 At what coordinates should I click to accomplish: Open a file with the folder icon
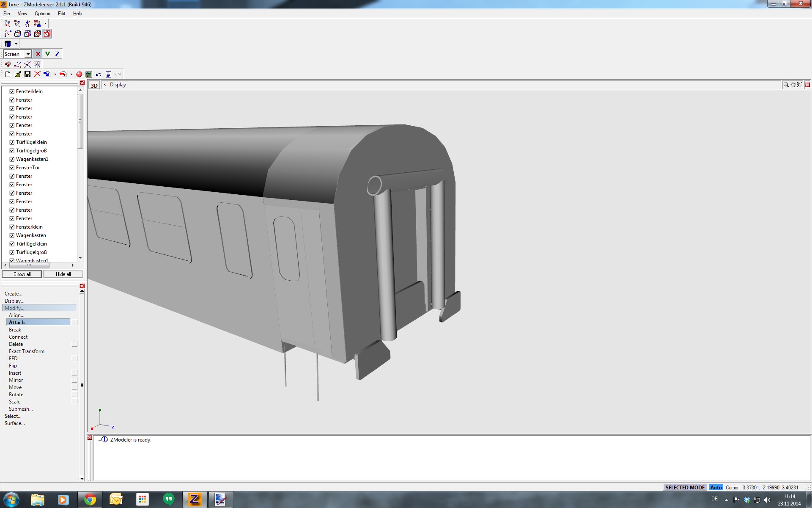click(17, 74)
